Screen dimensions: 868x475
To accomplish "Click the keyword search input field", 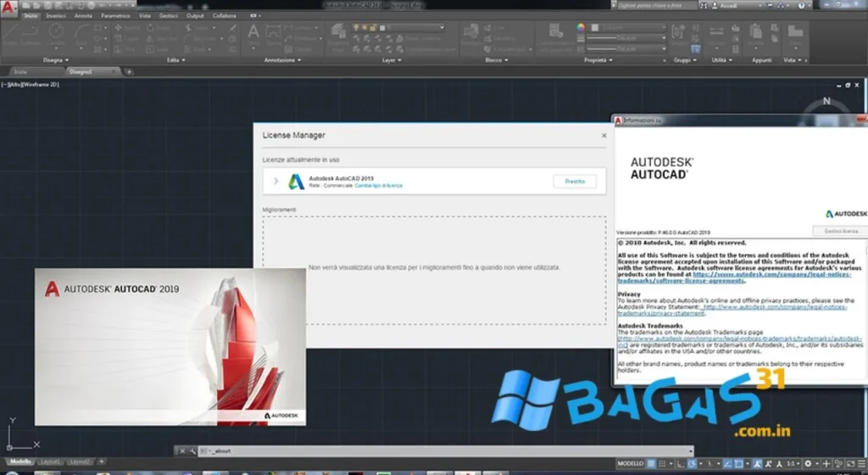I will tap(657, 6).
